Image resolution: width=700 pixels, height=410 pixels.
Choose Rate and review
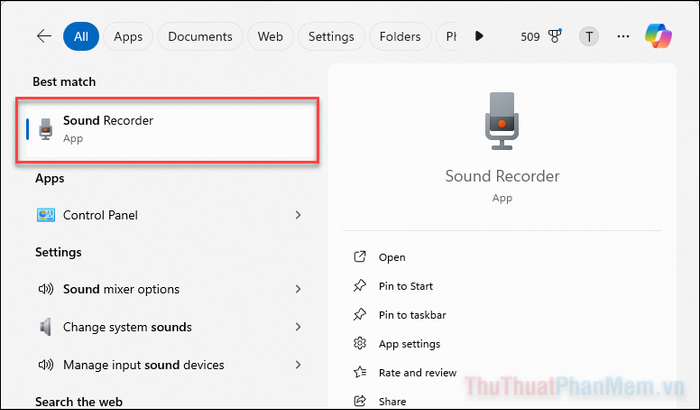point(418,373)
